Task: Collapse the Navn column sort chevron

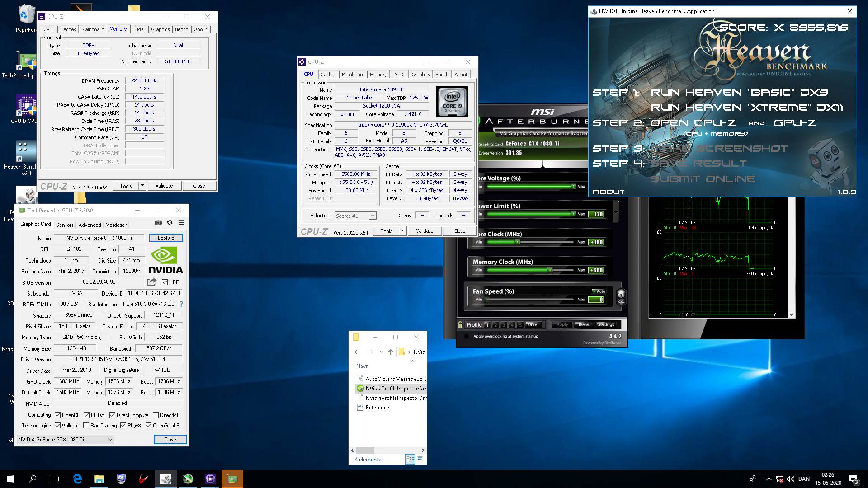Action: [412, 361]
